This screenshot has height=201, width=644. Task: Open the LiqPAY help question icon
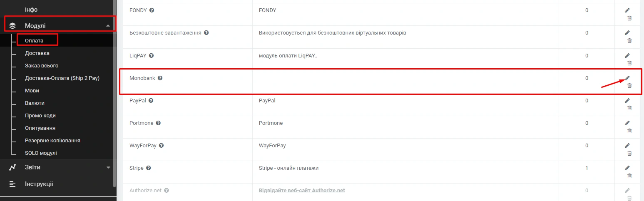[152, 55]
